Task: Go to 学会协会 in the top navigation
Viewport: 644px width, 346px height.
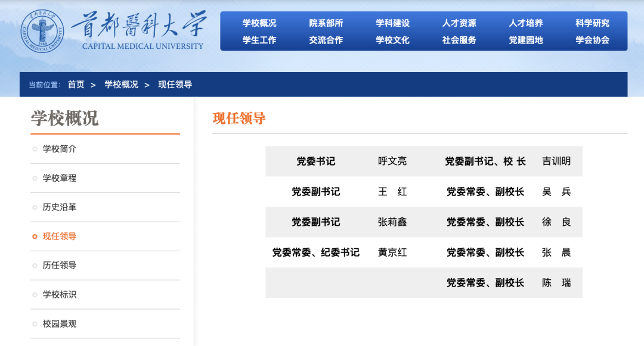Action: [592, 40]
